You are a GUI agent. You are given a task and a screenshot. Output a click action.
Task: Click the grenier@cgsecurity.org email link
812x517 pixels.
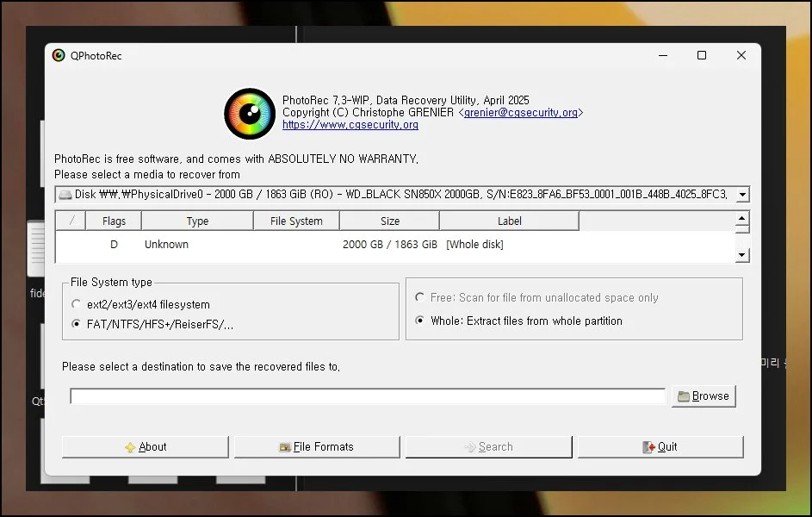tap(521, 113)
